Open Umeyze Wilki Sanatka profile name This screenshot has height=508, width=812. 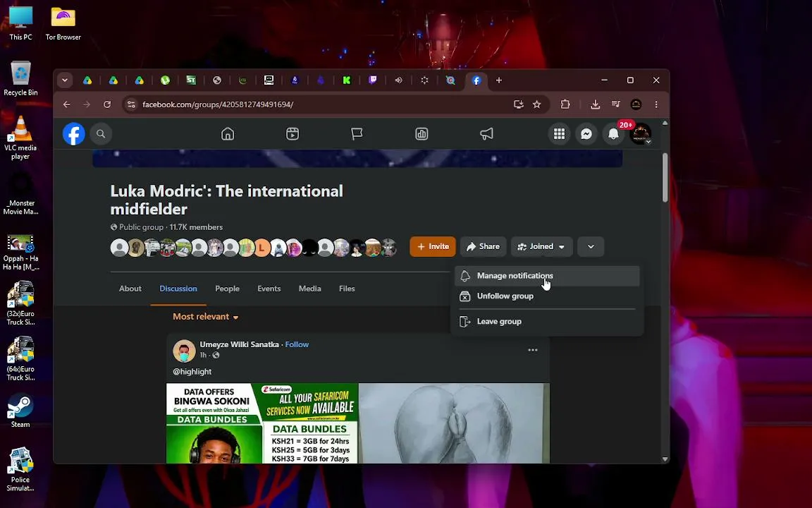[x=239, y=345]
